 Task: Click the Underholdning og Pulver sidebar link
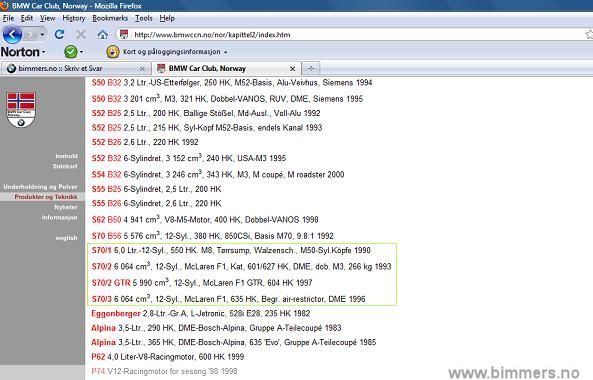click(40, 186)
